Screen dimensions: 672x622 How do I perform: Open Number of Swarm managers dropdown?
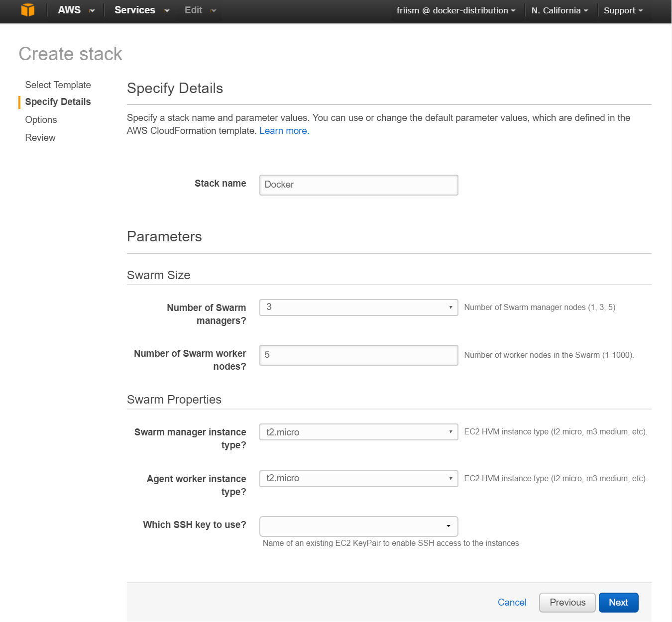coord(358,308)
